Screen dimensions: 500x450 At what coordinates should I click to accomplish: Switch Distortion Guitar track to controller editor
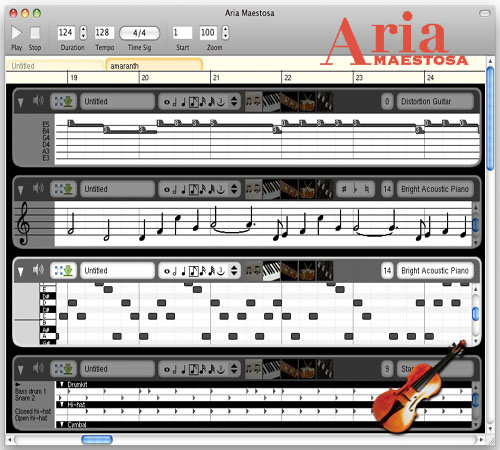click(x=324, y=101)
